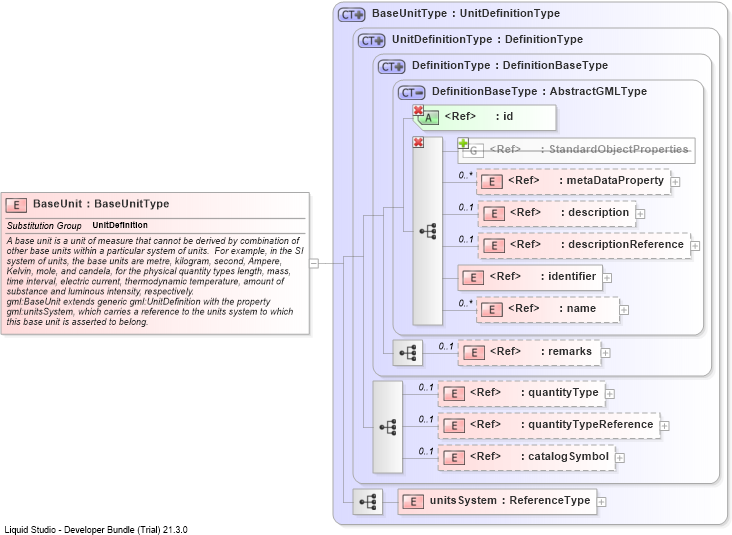Click the E icon of quantityType element
The width and height of the screenshot is (732, 535).
[x=454, y=394]
